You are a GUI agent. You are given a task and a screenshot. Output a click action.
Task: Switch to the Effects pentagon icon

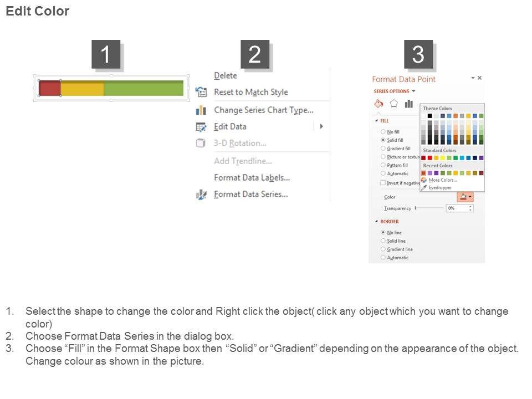[x=394, y=104]
